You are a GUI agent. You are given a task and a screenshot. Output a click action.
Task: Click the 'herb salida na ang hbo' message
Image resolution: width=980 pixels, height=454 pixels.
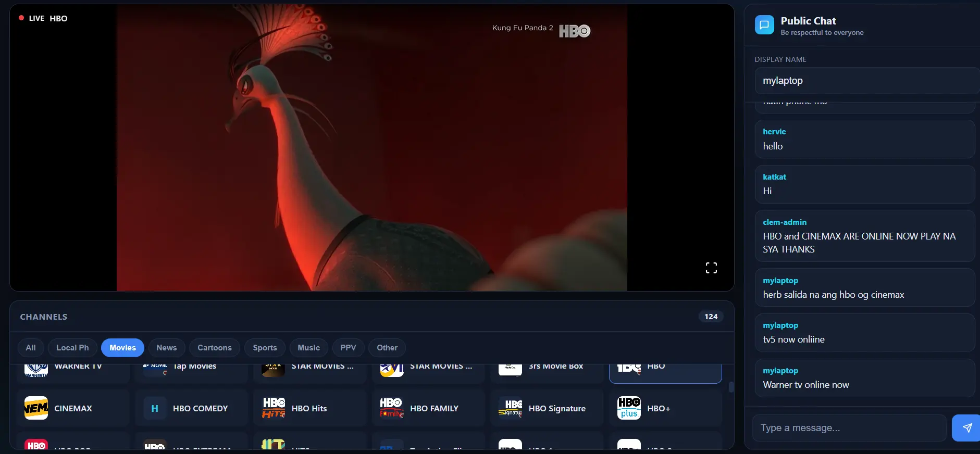[x=865, y=287]
